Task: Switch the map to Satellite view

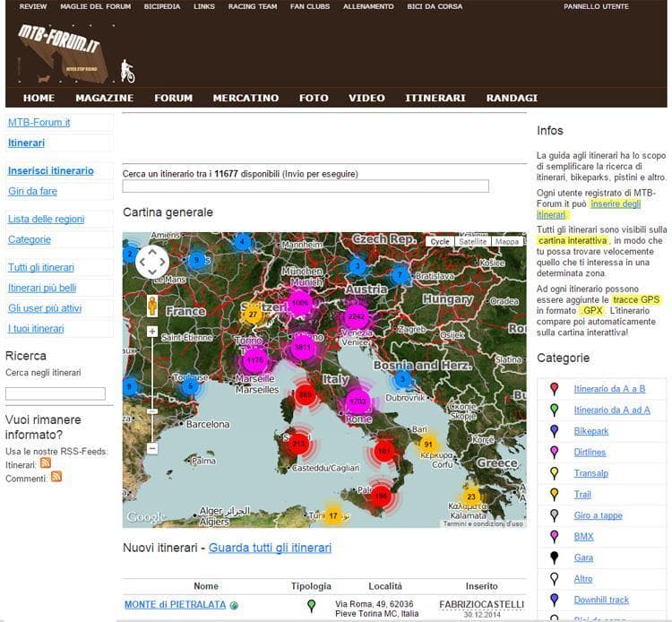Action: 473,241
